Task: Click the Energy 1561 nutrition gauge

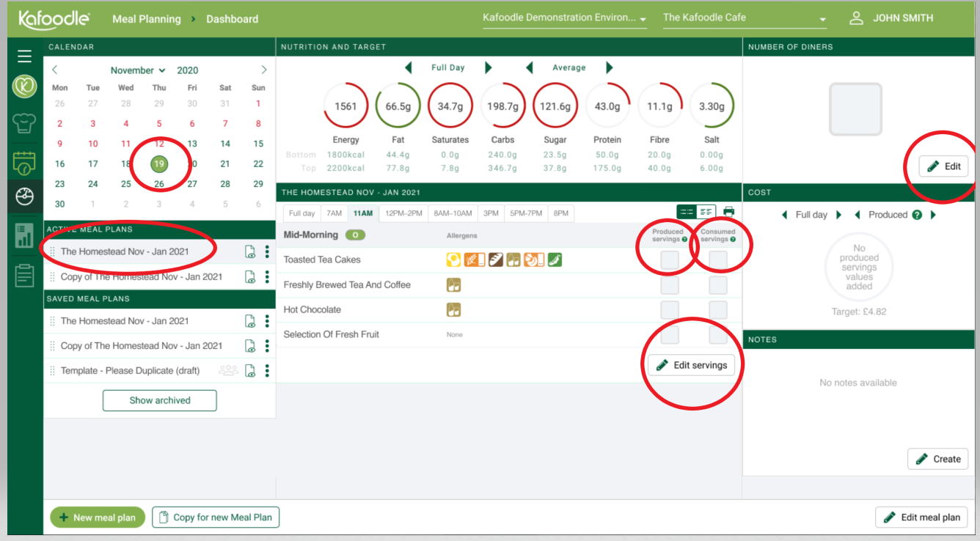Action: click(x=345, y=106)
